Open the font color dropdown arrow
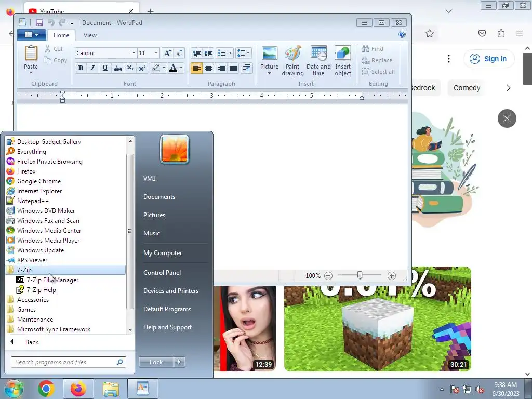 (181, 68)
